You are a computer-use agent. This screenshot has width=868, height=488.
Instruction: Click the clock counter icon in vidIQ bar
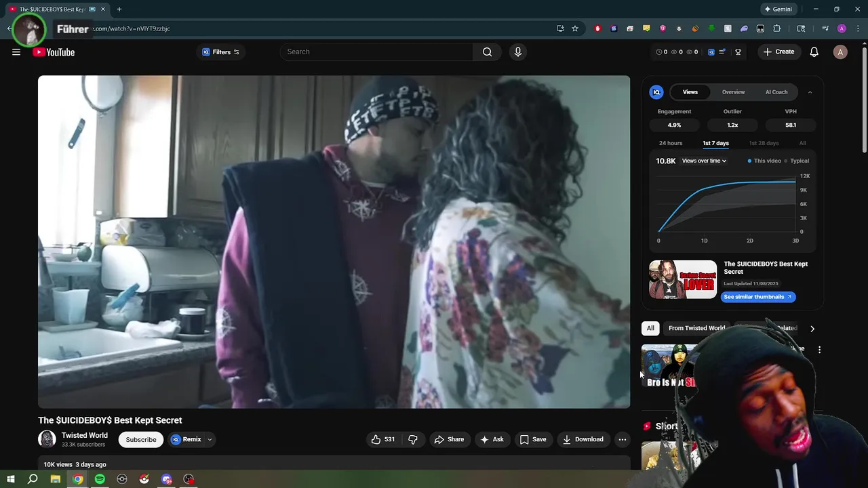tap(659, 52)
